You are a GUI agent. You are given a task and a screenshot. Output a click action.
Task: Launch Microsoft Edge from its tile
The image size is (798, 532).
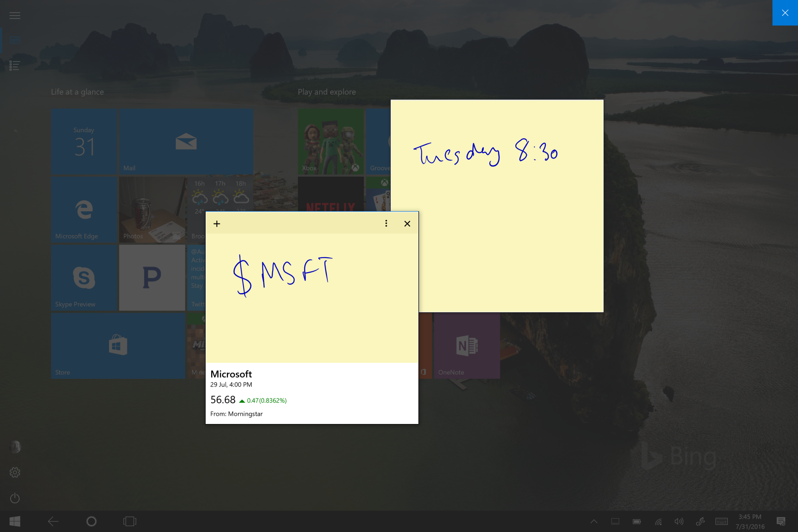[84, 209]
